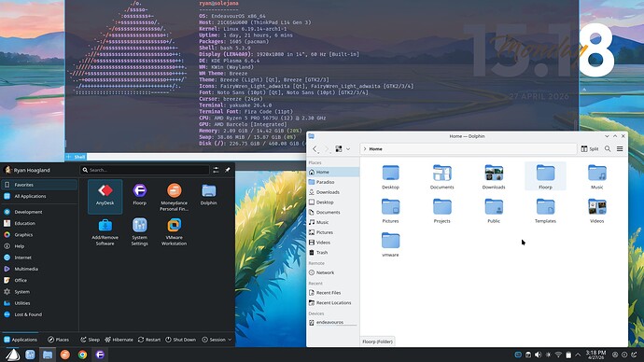Select the vmware folder in Dolphin
The height and width of the screenshot is (362, 644).
390,244
